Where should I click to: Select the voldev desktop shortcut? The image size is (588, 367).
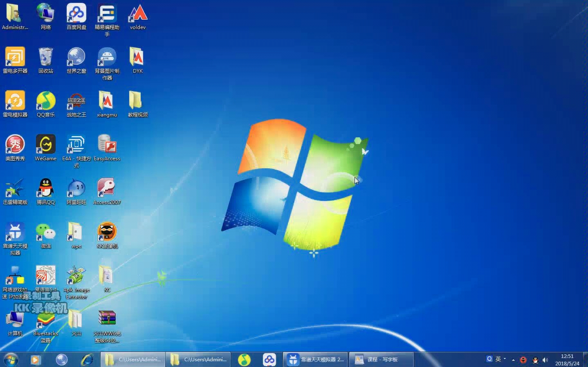click(x=138, y=17)
